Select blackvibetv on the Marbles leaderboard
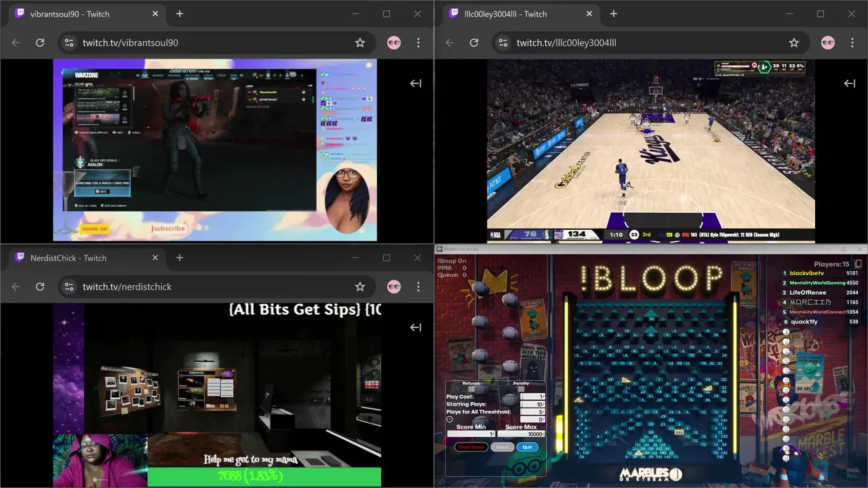The height and width of the screenshot is (488, 868). (x=806, y=273)
